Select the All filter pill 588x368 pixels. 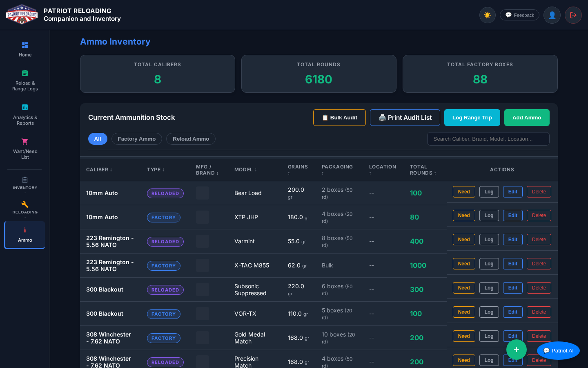[98, 139]
